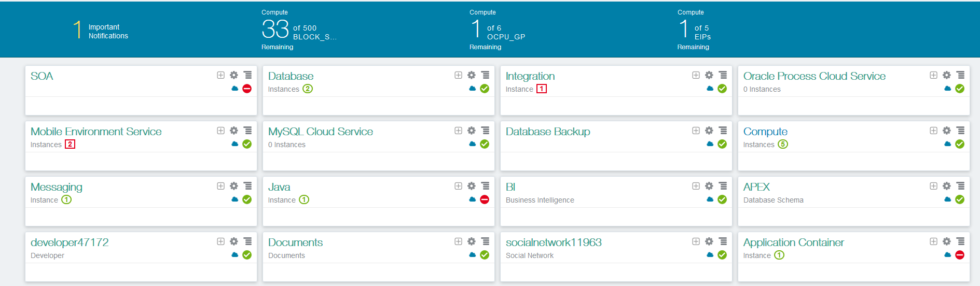Click red stopped status icon on Java card

point(485,199)
